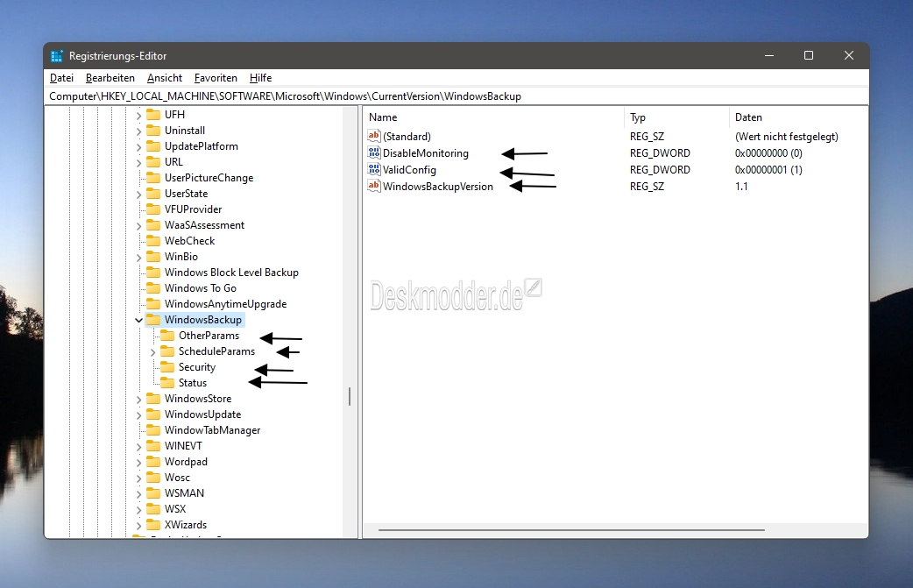Viewport: 913px width, 588px height.
Task: Click the Windows Block Level Backup folder icon
Action: (x=153, y=272)
